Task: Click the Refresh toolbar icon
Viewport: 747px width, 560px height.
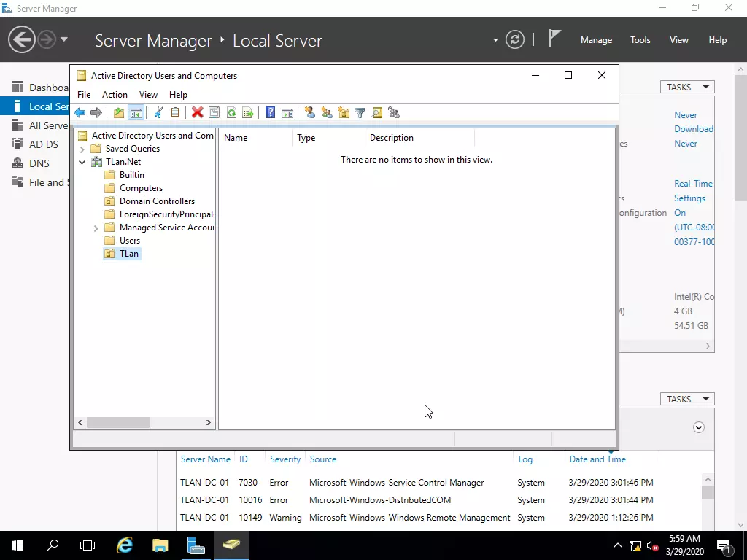Action: [x=231, y=113]
